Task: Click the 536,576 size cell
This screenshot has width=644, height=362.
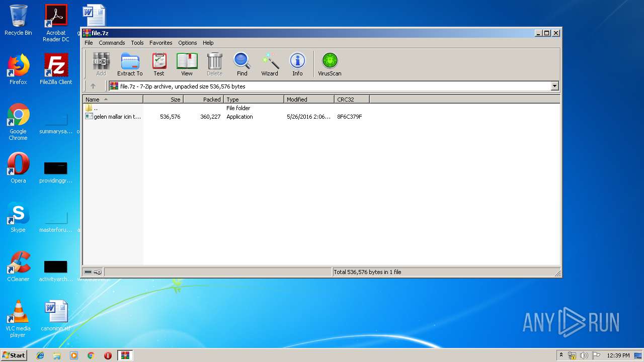Action: (170, 117)
